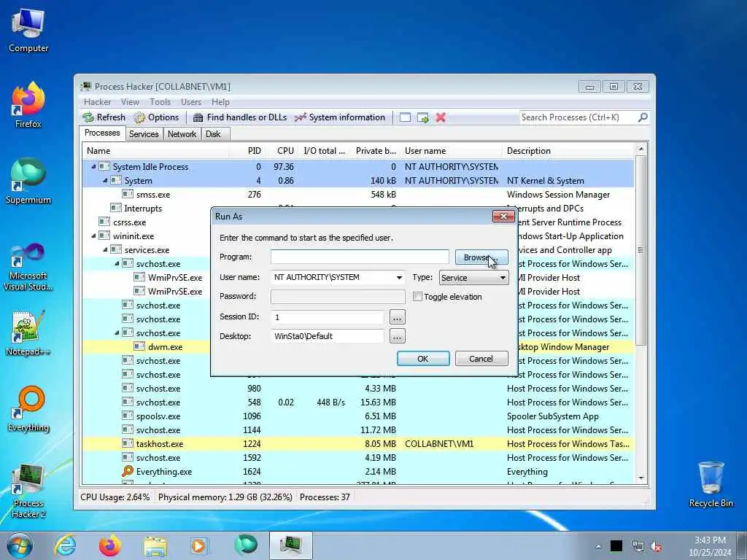Open the Tools menu

[x=160, y=102]
